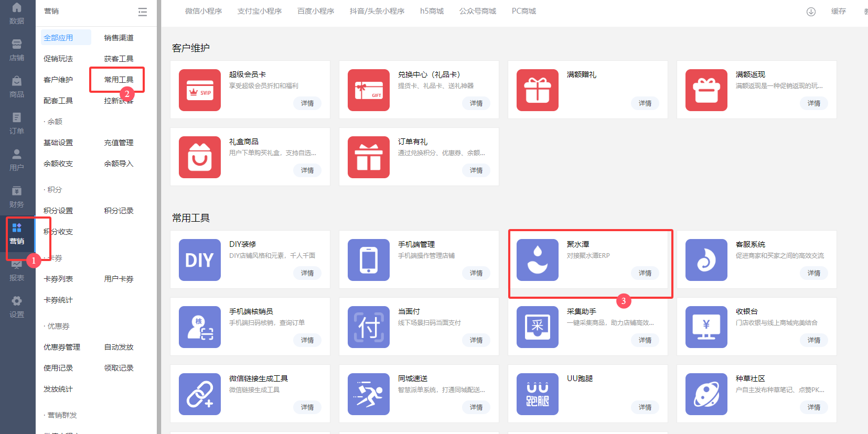Image resolution: width=868 pixels, height=434 pixels.
Task: Open the 超级会员卡 SVIP app icon
Action: coord(200,90)
